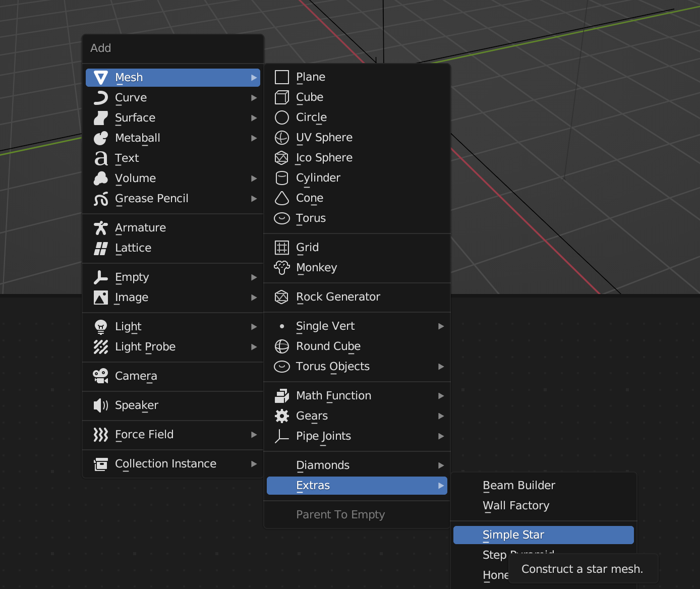Click the Gears cog icon
Viewport: 700px width, 589px height.
pyautogui.click(x=282, y=416)
